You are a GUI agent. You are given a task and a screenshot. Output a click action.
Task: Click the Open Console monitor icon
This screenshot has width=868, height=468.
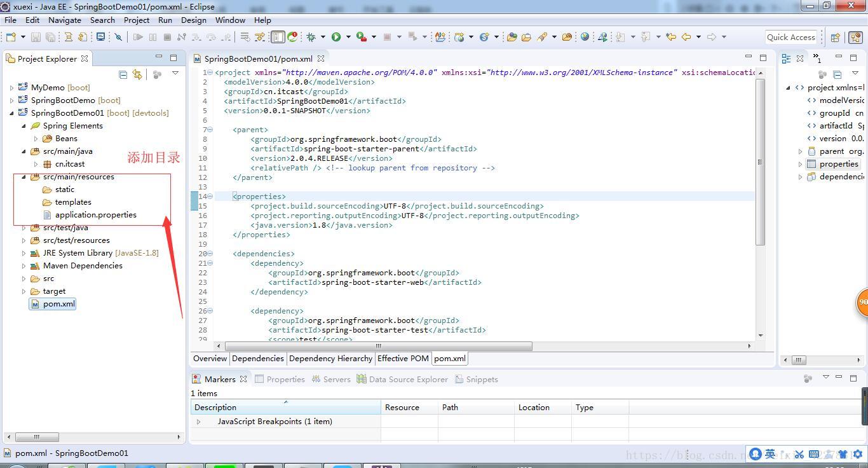(100, 37)
